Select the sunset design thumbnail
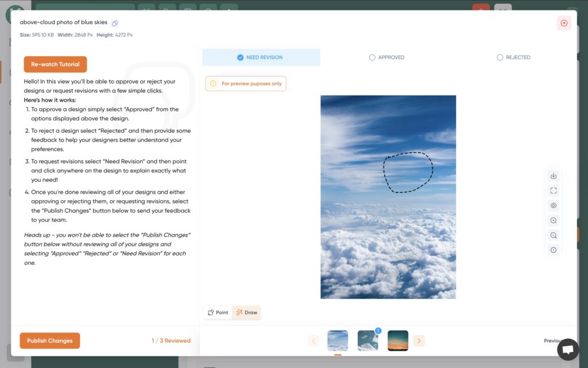 pos(398,340)
